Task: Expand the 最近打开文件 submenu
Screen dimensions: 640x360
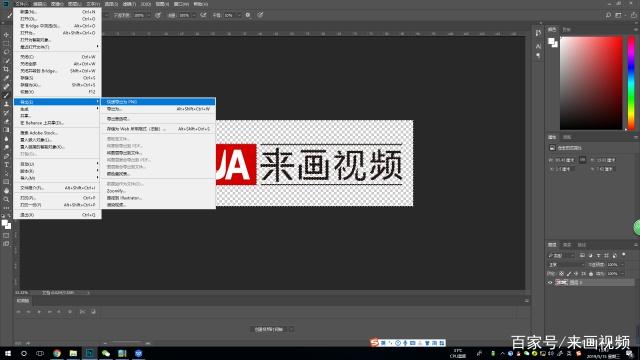Action: click(58, 47)
